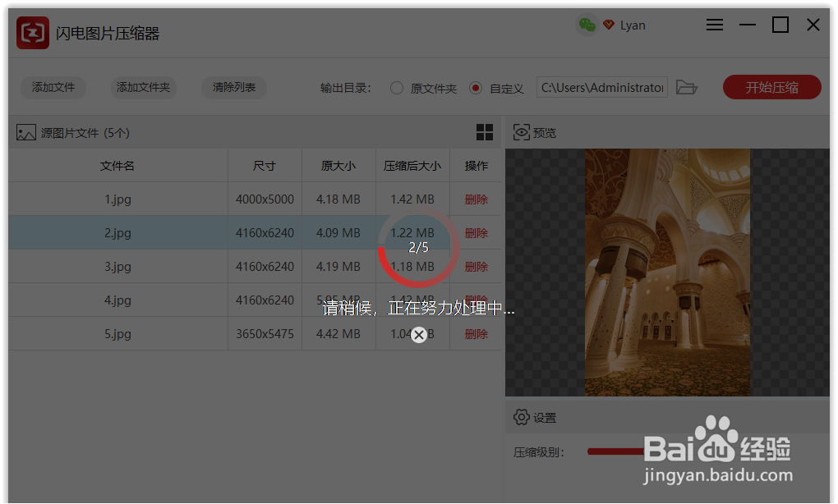
Task: Click 尺寸 column header
Action: 265,166
